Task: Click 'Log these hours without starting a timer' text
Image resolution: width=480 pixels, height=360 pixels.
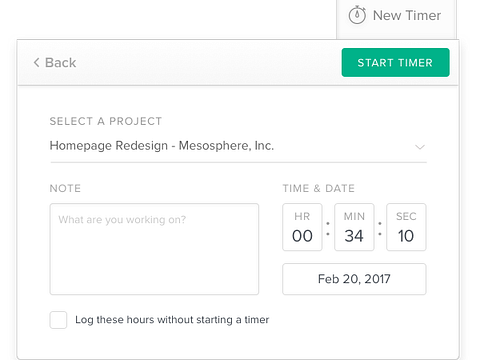Action: (172, 320)
